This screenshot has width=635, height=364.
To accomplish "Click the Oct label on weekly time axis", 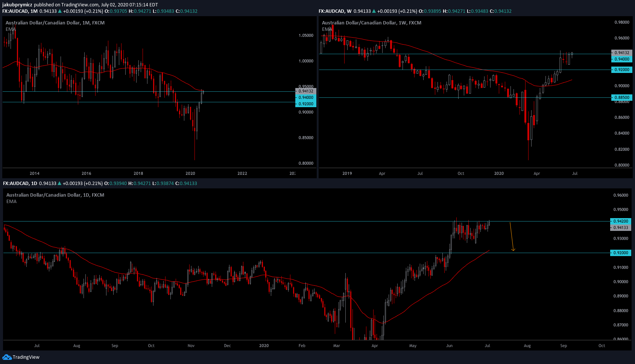I will click(x=461, y=173).
